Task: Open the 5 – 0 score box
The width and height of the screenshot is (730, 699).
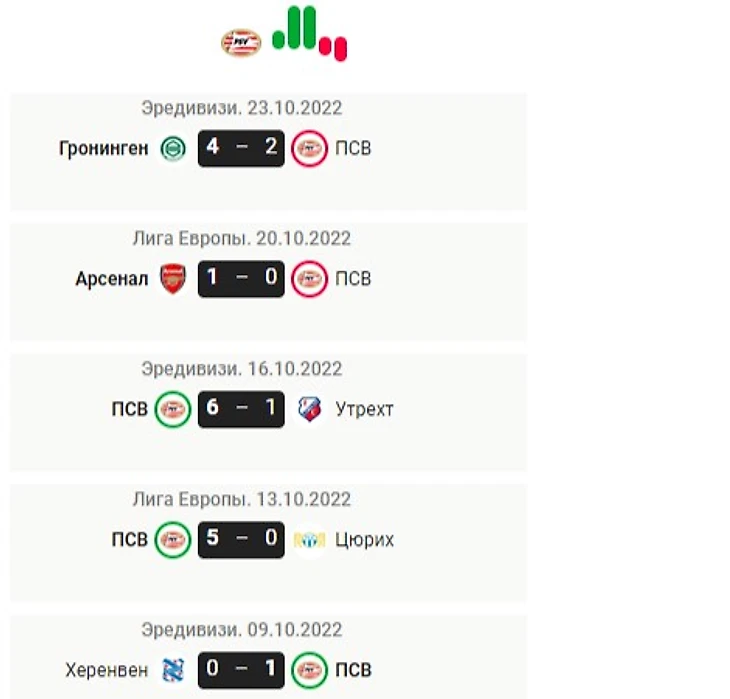Action: point(241,540)
